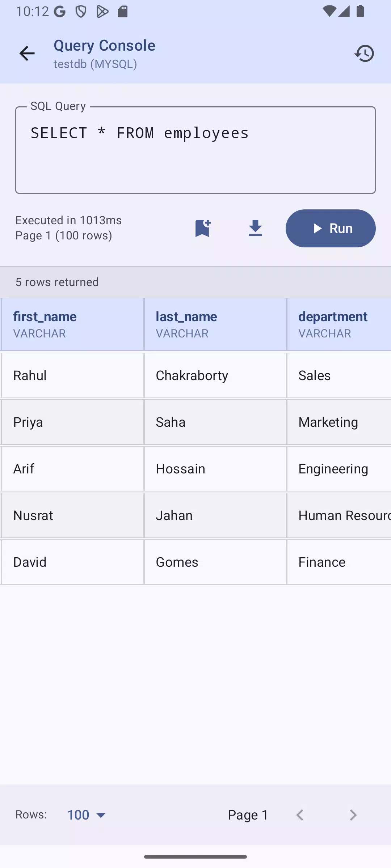Tap the Gomes last name cell
The height and width of the screenshot is (868, 391).
tap(215, 562)
